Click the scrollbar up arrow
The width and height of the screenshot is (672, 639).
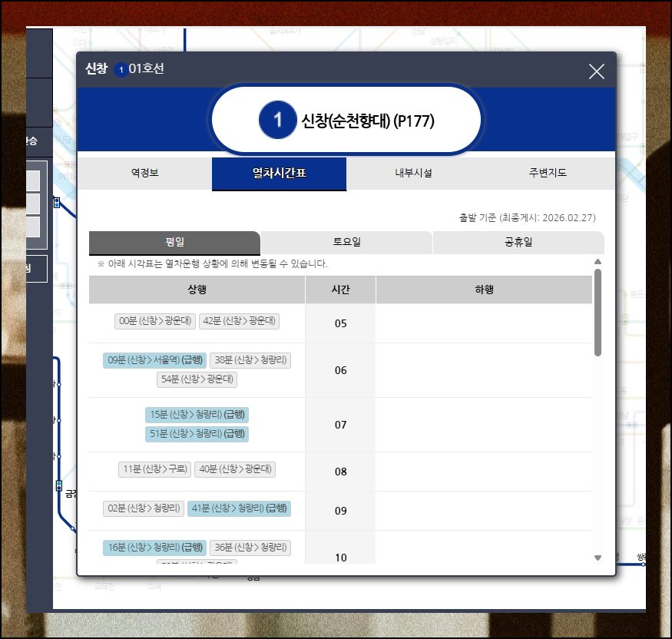pyautogui.click(x=598, y=261)
